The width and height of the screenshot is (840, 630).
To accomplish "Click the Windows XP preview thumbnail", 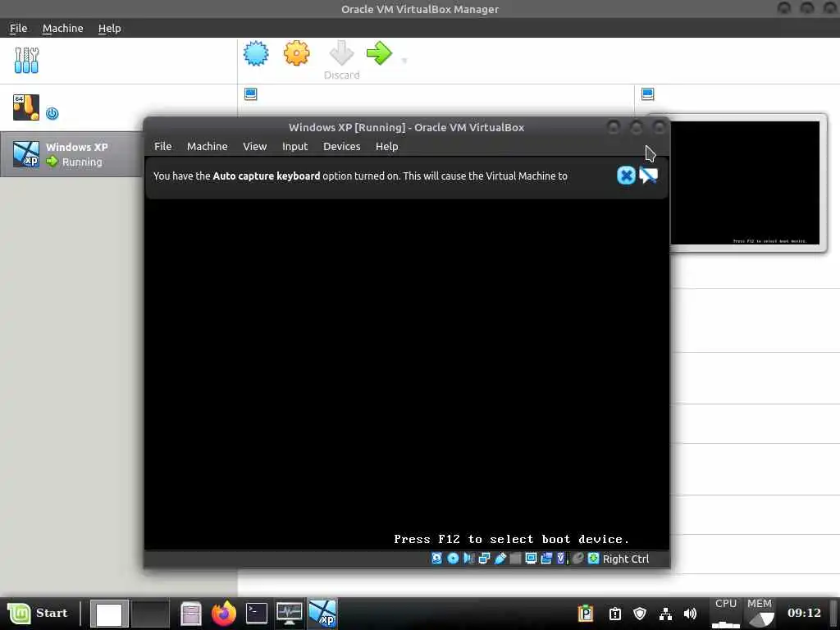I will [745, 183].
